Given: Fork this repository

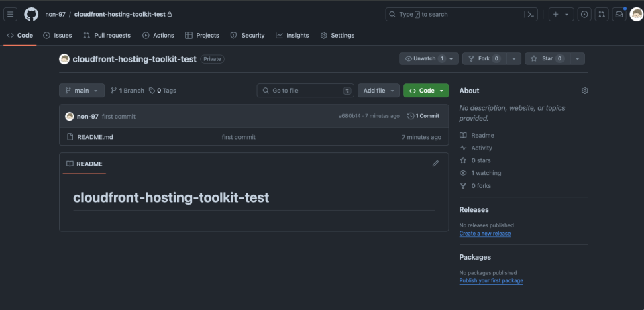Looking at the screenshot, I should tap(484, 59).
